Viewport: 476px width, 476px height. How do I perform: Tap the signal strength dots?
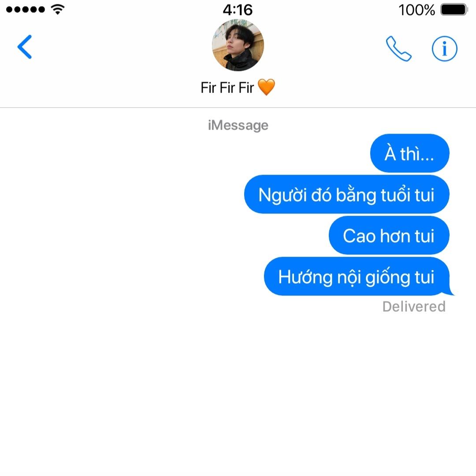point(26,9)
